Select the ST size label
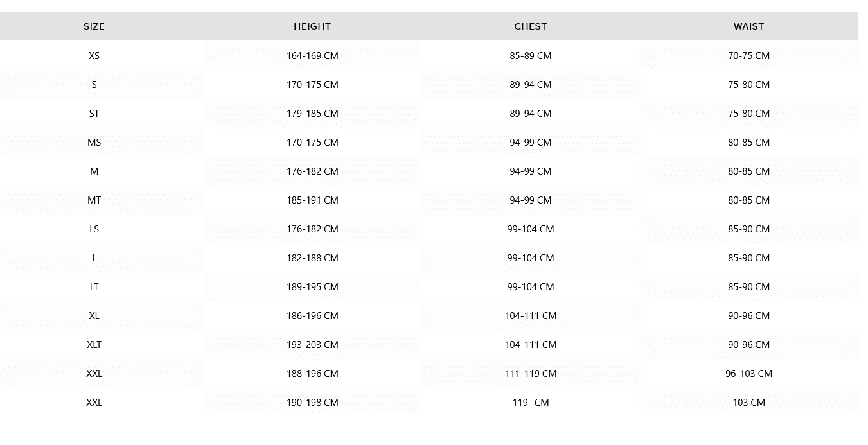This screenshot has width=868, height=445. (94, 114)
